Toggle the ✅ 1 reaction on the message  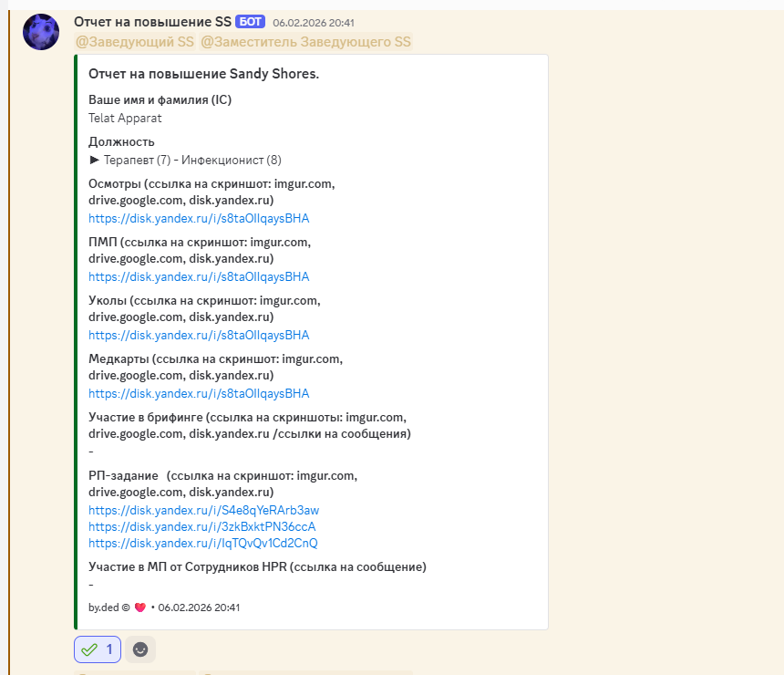tap(97, 649)
